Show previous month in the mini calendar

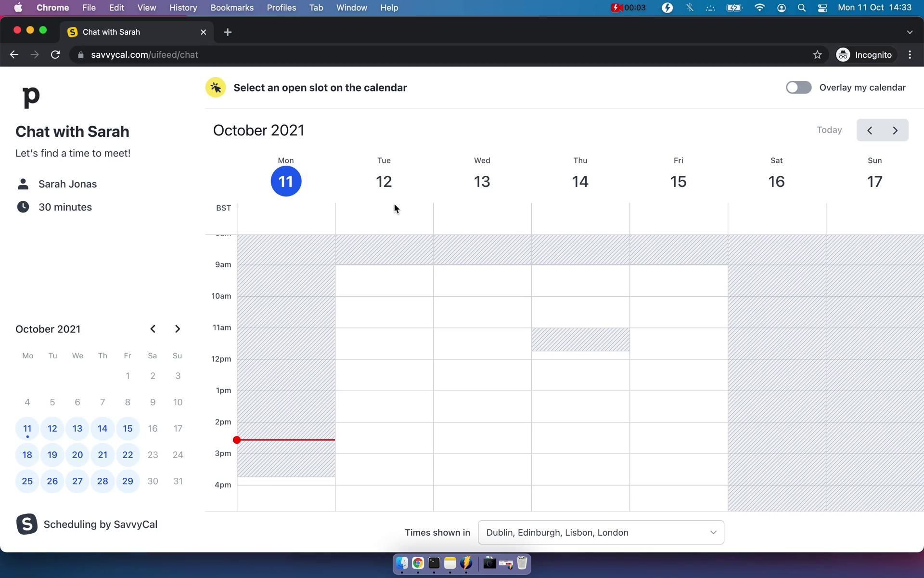click(153, 329)
